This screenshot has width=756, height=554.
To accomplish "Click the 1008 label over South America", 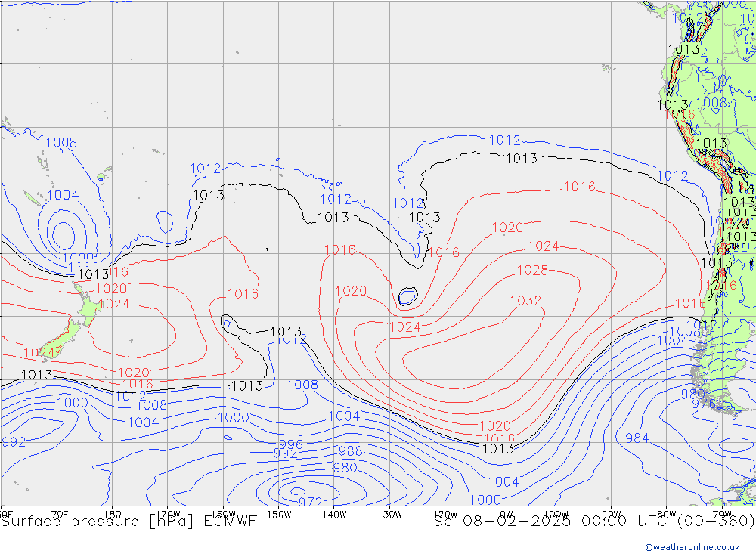I will 711,103.
